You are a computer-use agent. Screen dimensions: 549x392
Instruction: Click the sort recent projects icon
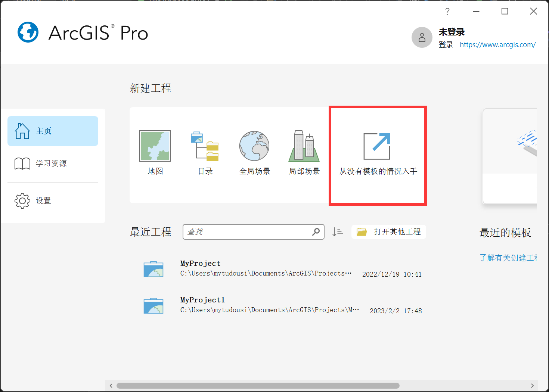338,232
